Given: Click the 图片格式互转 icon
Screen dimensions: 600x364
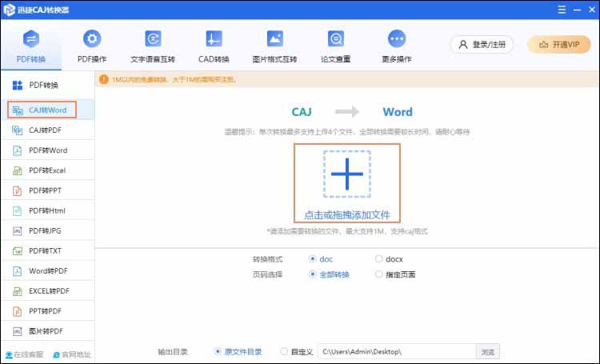Looking at the screenshot, I should click(274, 40).
